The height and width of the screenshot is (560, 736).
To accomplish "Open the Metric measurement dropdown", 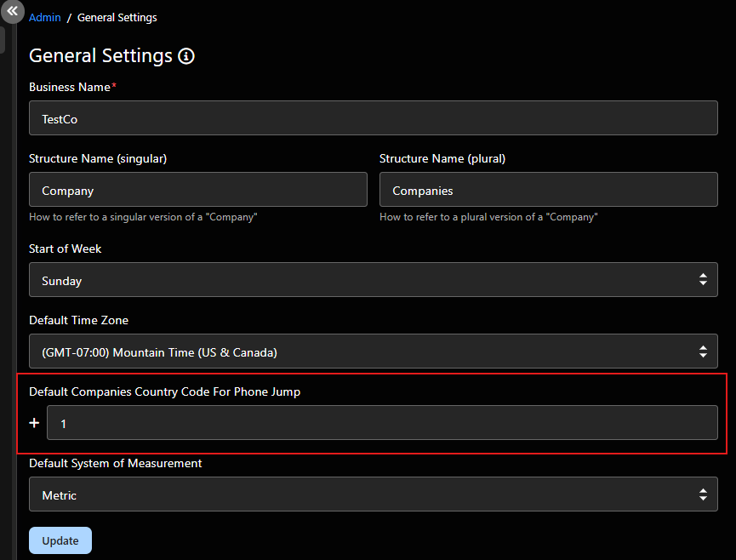I will coord(374,494).
